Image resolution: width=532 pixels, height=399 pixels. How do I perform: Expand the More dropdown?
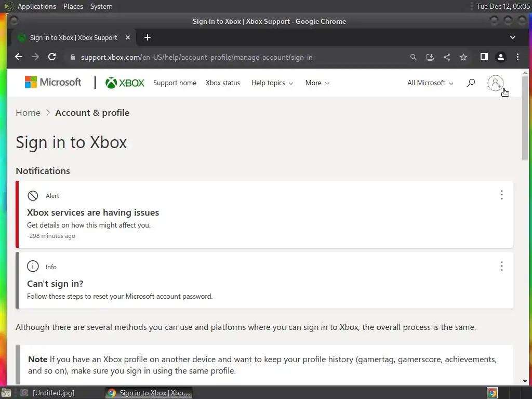(317, 83)
